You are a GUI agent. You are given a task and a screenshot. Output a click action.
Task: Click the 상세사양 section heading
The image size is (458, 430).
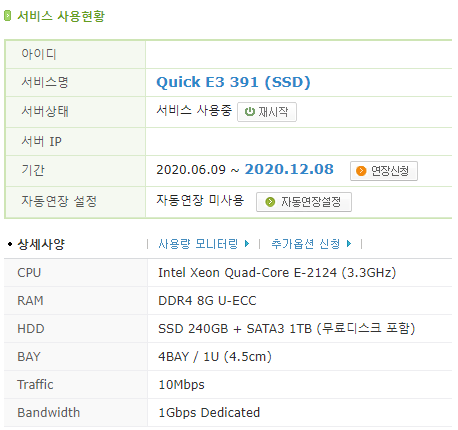tap(41, 244)
